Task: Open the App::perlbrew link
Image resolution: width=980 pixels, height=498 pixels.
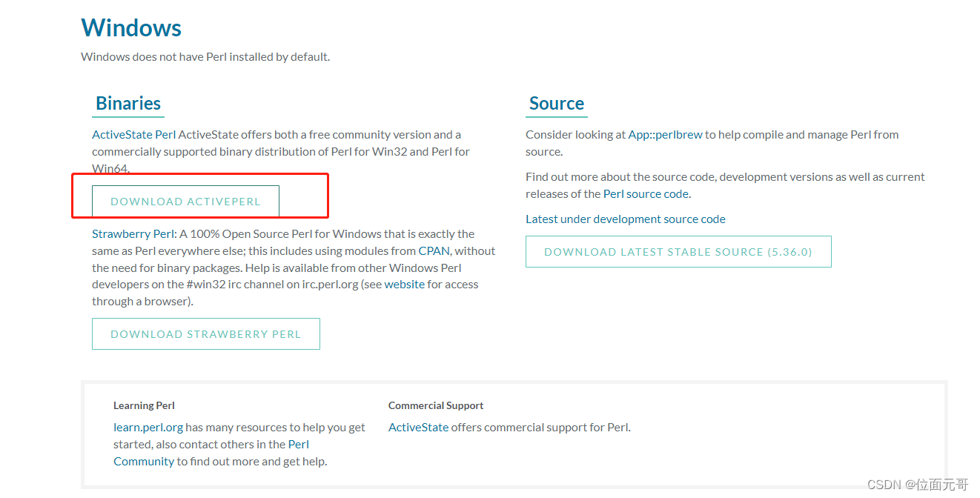Action: tap(665, 135)
